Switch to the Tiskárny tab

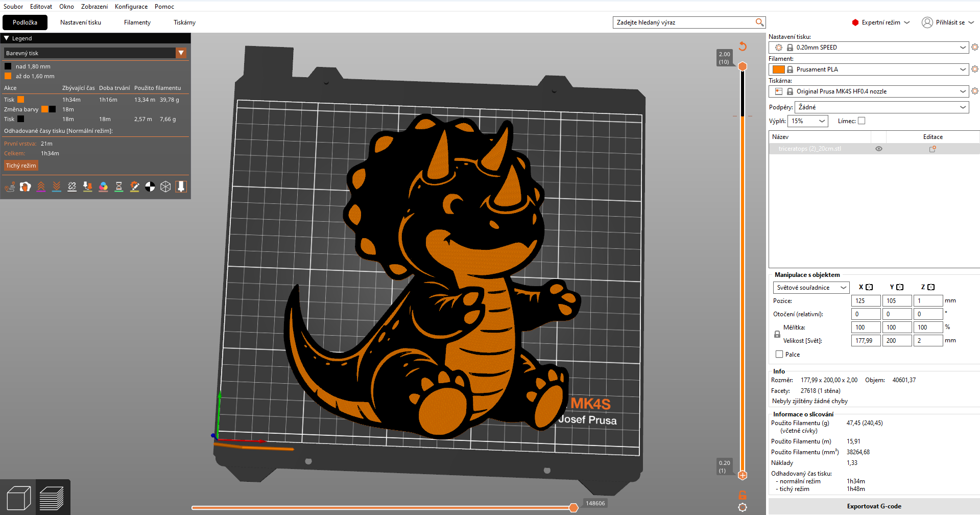click(x=184, y=22)
